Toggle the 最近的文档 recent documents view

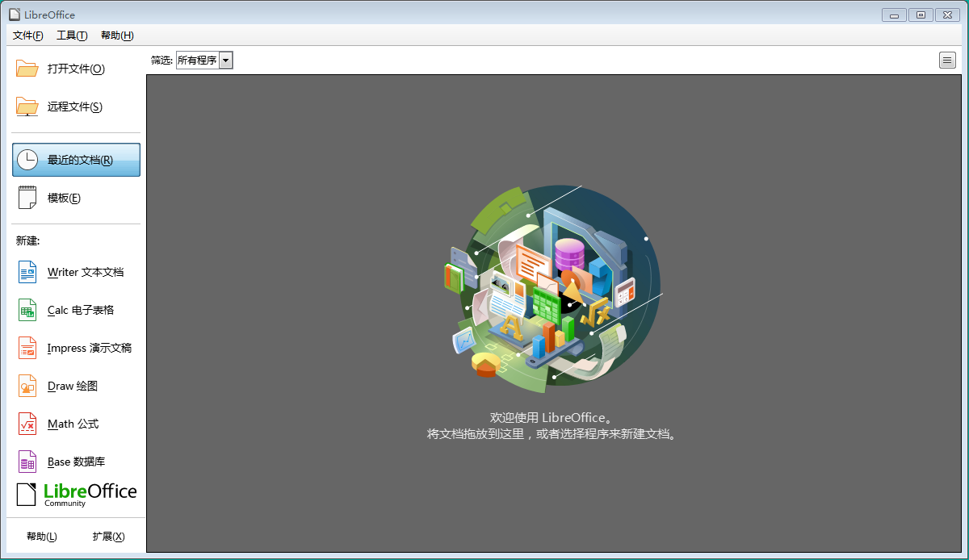(x=77, y=160)
